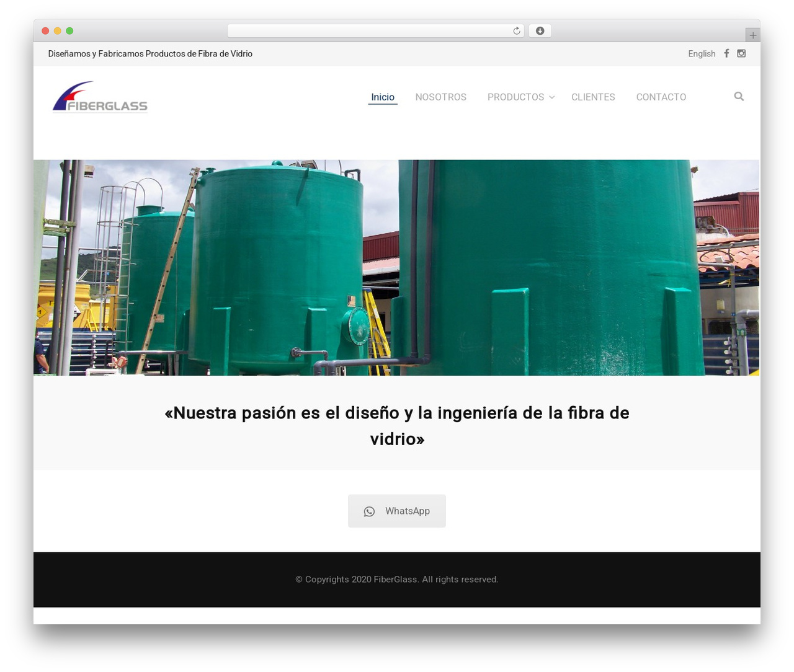Viewport: 794px width, 672px height.
Task: Open a new browser tab
Action: point(752,35)
